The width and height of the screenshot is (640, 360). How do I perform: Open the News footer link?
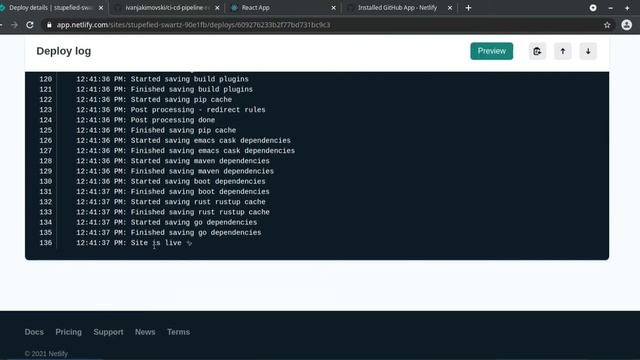(145, 332)
